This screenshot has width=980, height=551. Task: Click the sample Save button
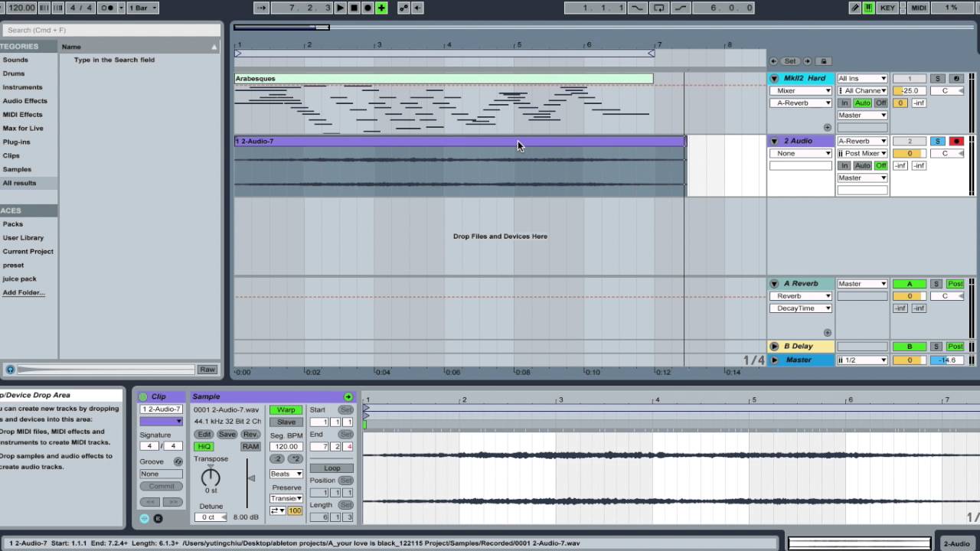coord(227,434)
